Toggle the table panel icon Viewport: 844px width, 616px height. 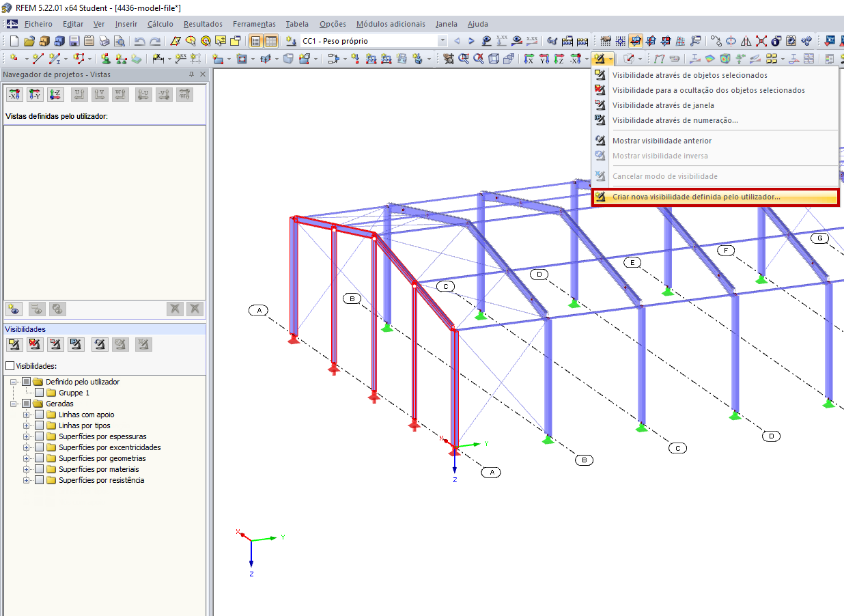[271, 41]
